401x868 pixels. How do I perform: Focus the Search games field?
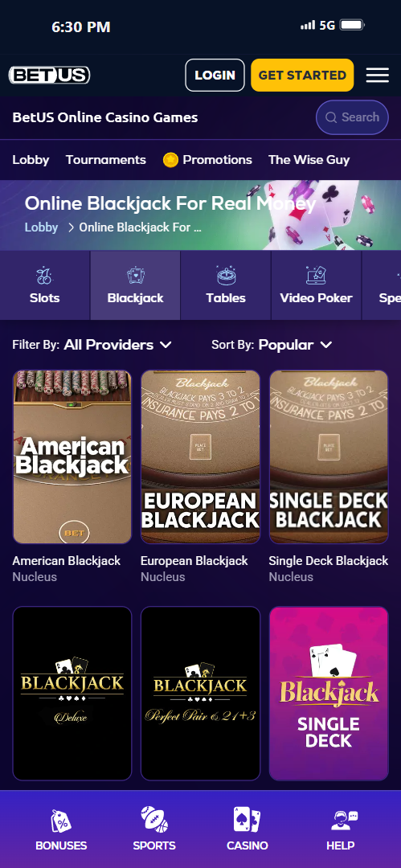pos(352,117)
